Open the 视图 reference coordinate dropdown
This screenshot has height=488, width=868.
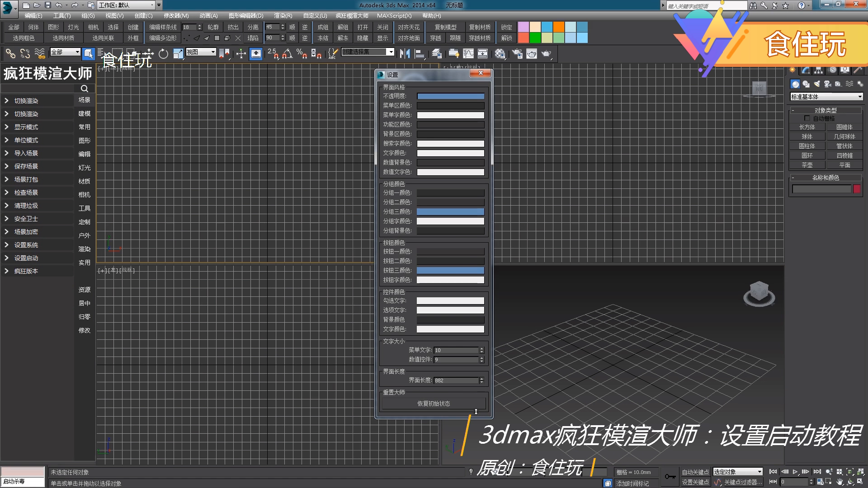[201, 52]
